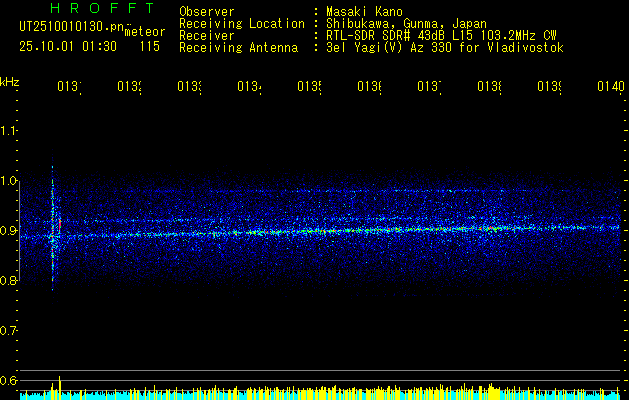
Task: Click the 0140 time marker
Action: pos(611,86)
